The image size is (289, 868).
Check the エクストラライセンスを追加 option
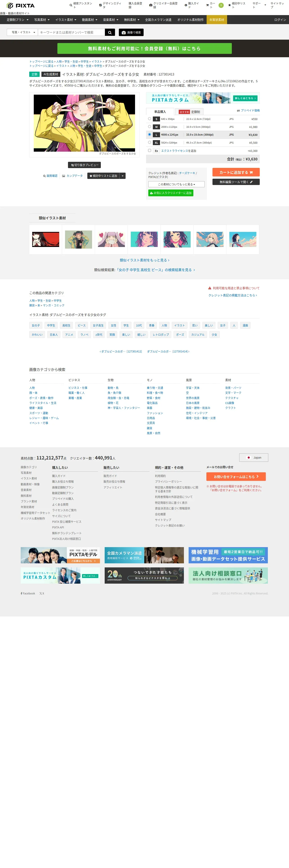150,151
